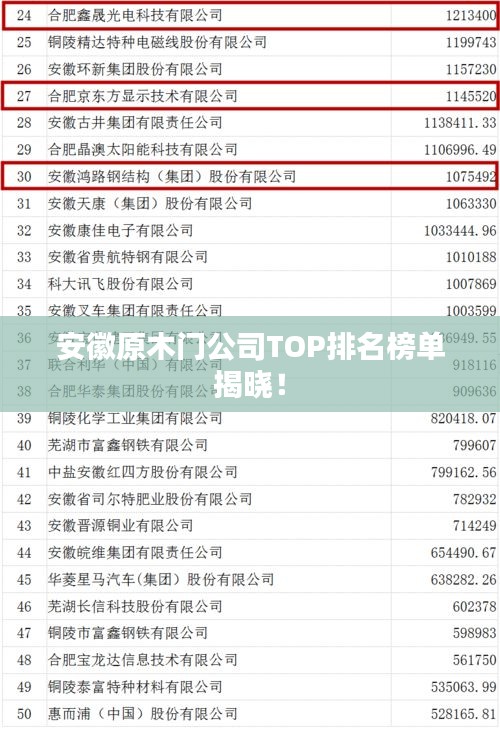Select highlighted row 安徽鸿路钢结构（集团）股份有限公司
500x729 pixels.
[250, 176]
